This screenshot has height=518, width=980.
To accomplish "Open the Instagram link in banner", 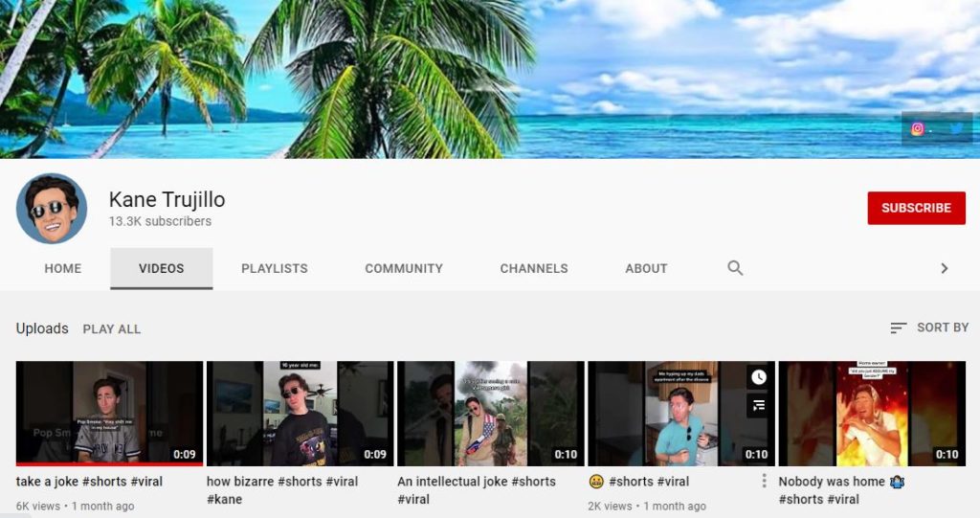I will [x=917, y=129].
